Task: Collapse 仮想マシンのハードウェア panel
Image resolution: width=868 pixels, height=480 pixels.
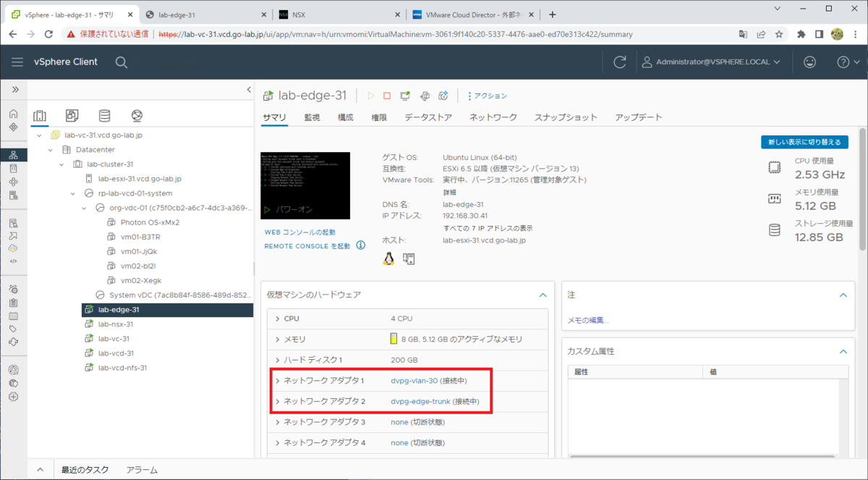Action: [x=542, y=295]
